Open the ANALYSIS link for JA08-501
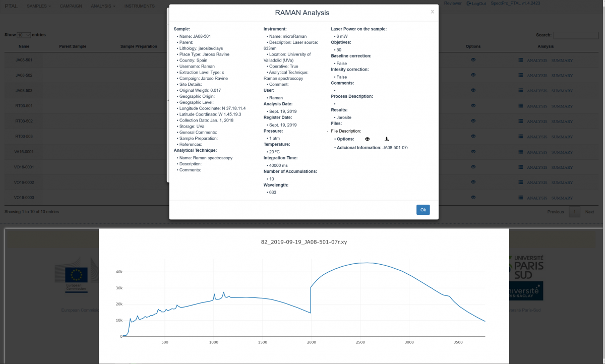Viewport: 605px width, 364px height. 536,60
